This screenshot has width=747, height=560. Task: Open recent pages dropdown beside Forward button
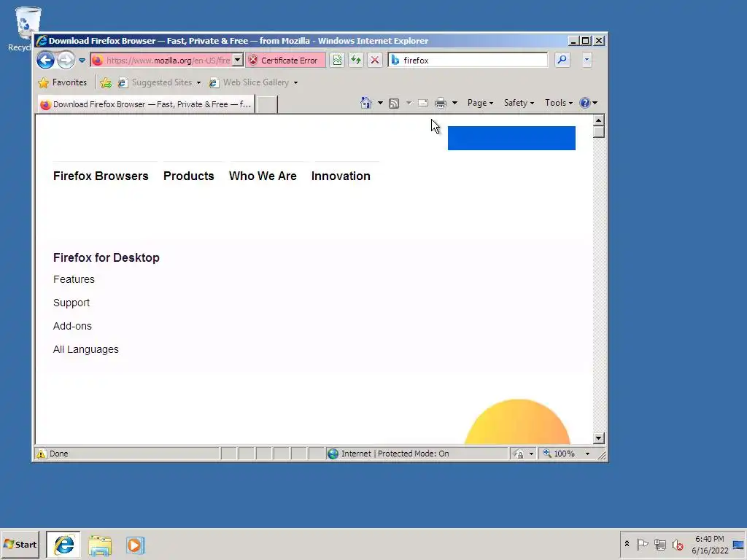coord(82,61)
